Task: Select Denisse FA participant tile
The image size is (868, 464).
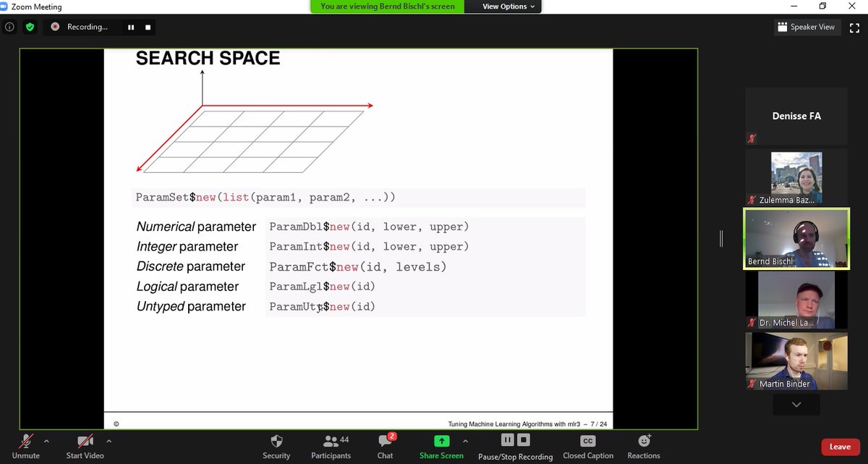Action: [796, 116]
